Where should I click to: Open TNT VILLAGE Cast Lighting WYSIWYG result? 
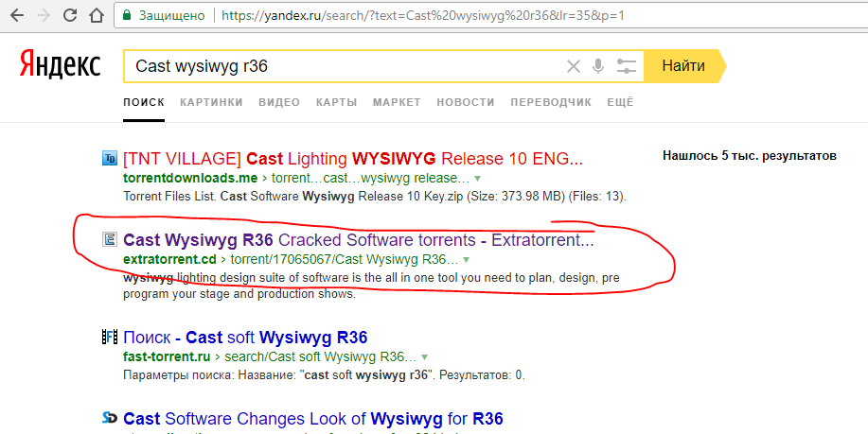point(353,159)
